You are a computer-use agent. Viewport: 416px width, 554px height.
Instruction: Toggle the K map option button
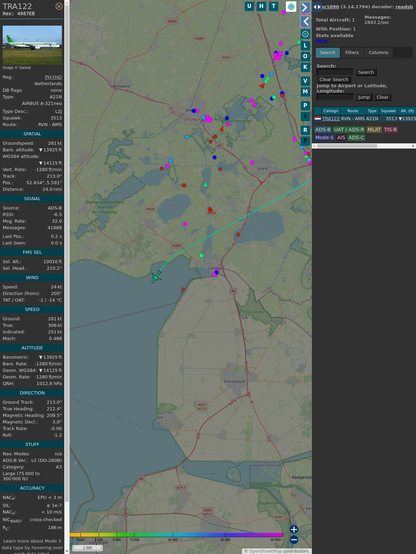[x=305, y=67]
